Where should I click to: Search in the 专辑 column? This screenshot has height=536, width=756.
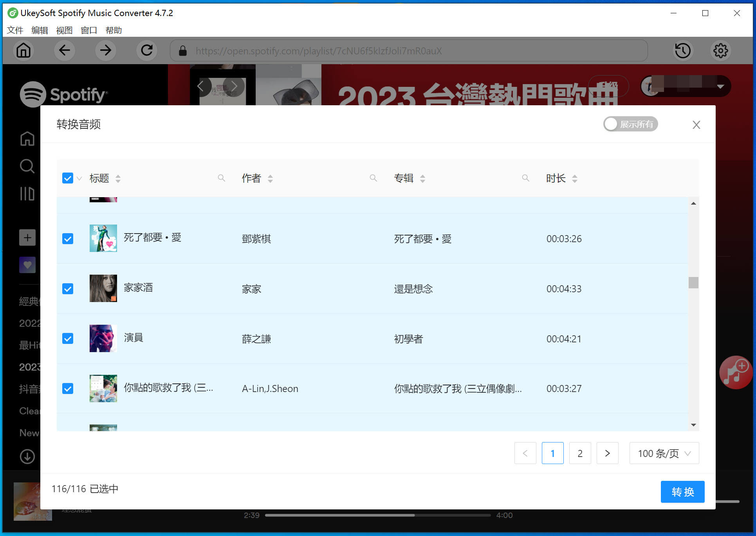tap(526, 178)
